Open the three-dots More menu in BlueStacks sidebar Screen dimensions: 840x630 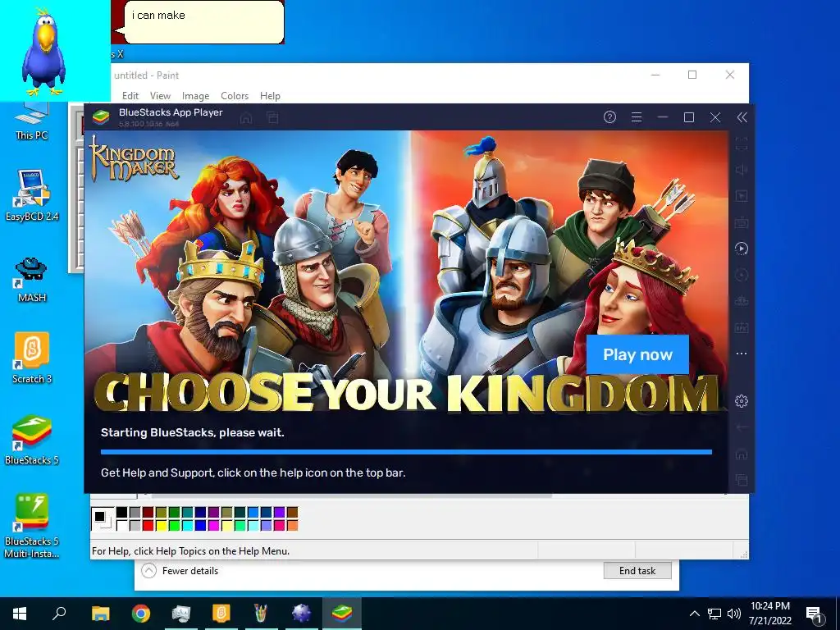[x=742, y=354]
